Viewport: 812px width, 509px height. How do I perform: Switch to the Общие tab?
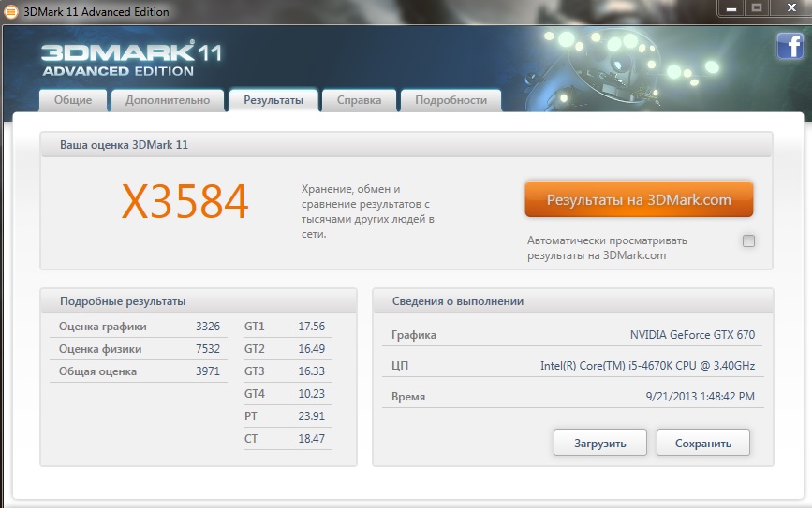coord(73,100)
